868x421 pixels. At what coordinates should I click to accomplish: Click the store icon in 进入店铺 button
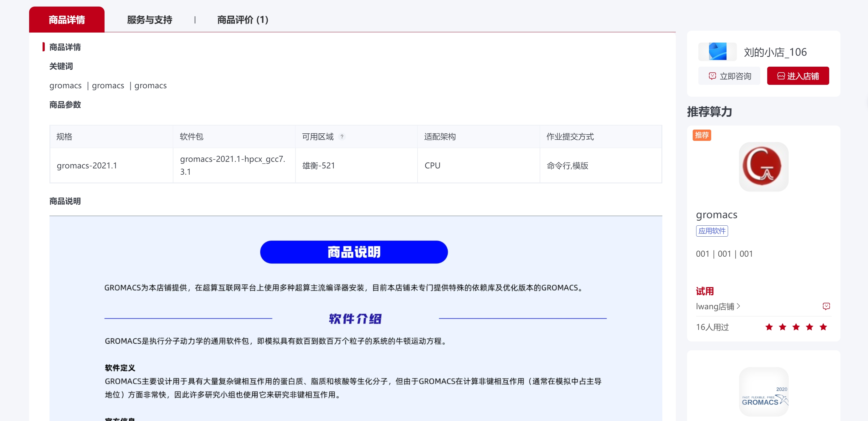coord(781,76)
